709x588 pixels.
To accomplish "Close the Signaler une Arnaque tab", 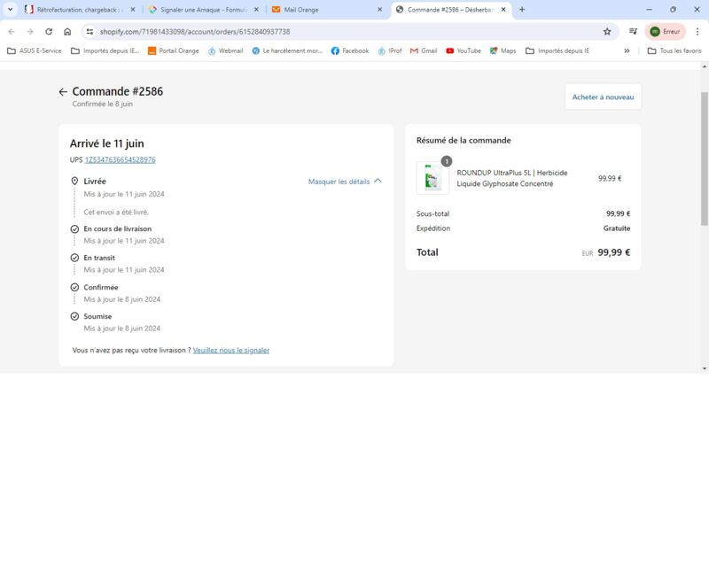I will 256,10.
